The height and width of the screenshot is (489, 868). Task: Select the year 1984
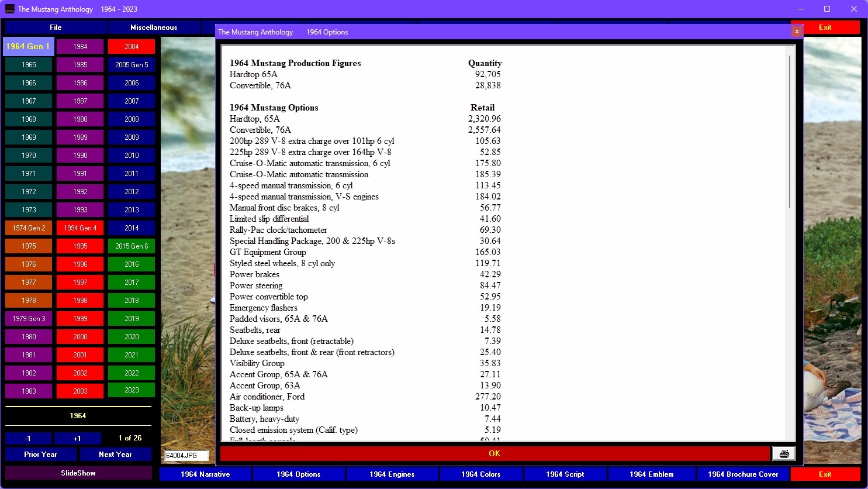click(x=80, y=47)
